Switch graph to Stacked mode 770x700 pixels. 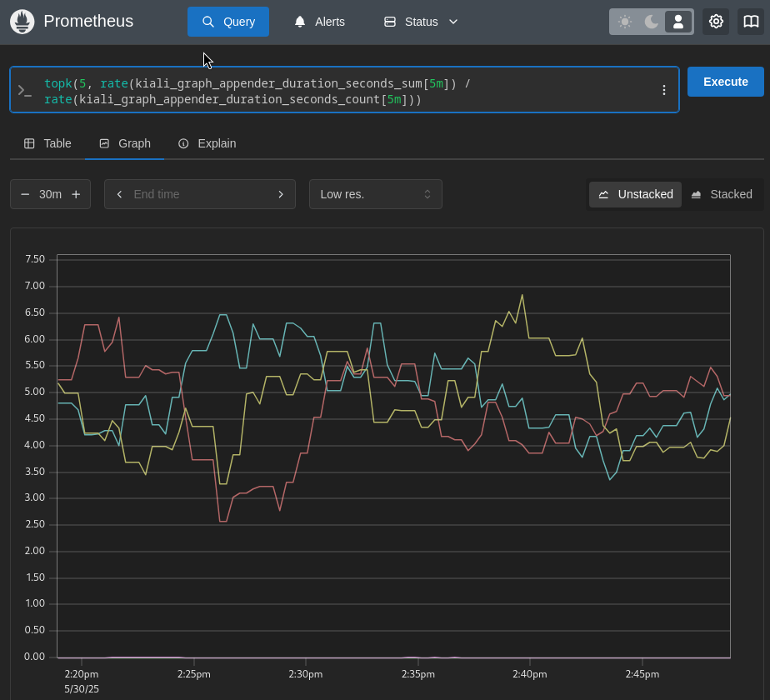[722, 194]
